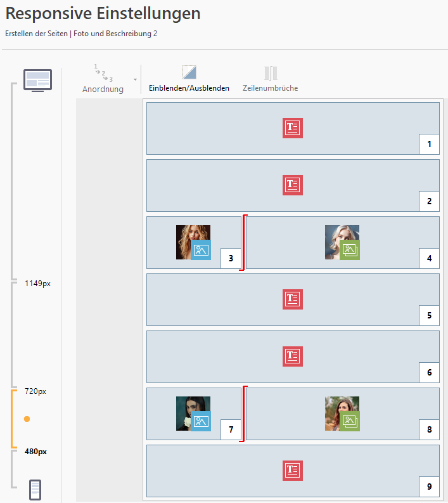Click the orange dot on the breakpoint bar
Screen dimensions: 448x503
point(27,419)
